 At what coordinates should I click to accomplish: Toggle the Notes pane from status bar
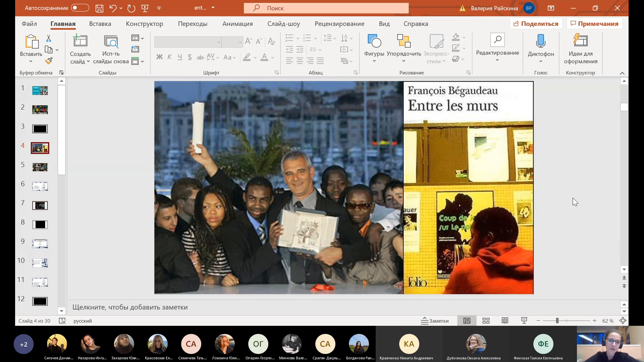click(435, 321)
